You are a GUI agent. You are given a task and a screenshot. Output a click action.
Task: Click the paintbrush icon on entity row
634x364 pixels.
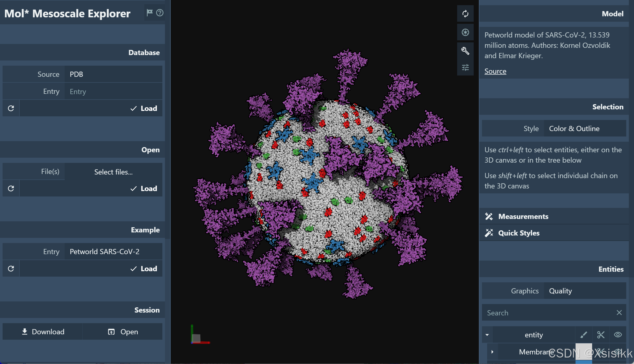coord(584,335)
